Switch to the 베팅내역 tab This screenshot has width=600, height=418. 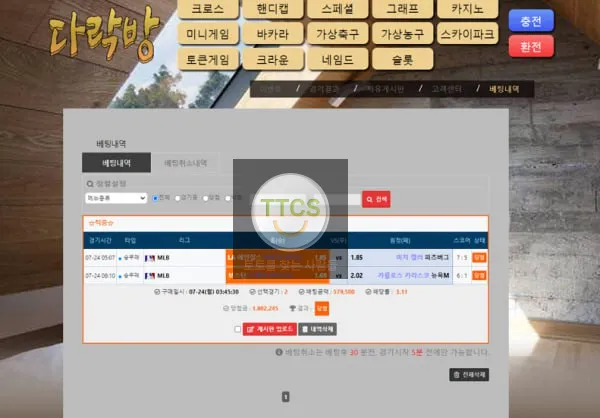pyautogui.click(x=116, y=163)
